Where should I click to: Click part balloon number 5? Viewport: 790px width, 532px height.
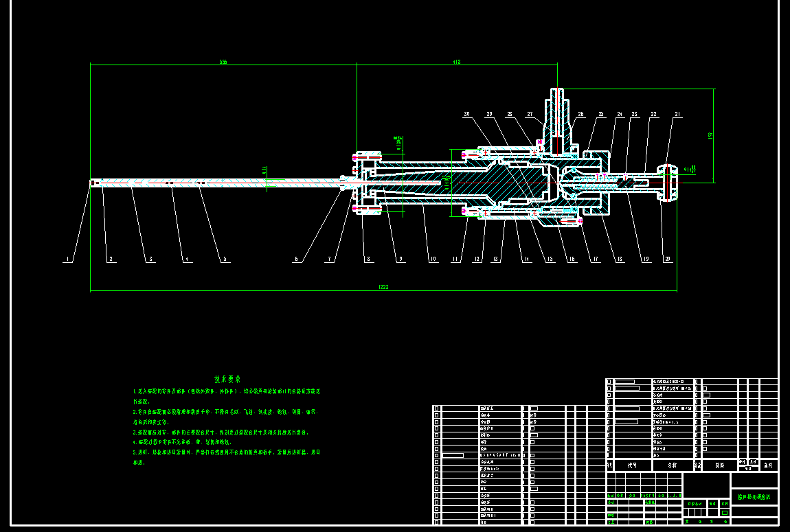point(225,259)
